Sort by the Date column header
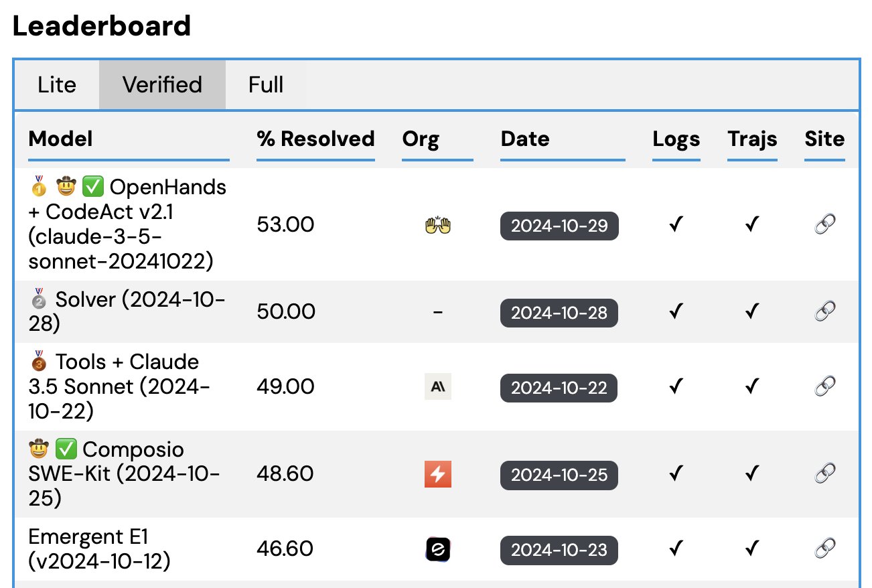Viewport: 872px width, 588px height. coord(525,139)
